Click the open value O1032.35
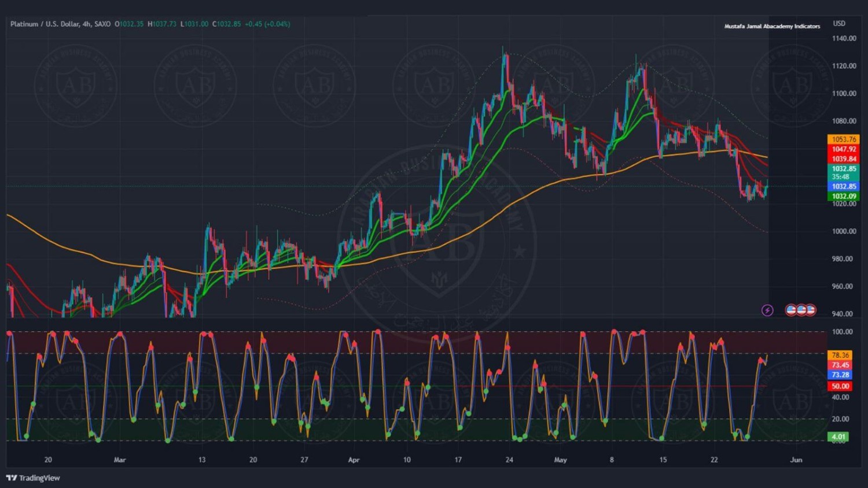The image size is (868, 488). [x=129, y=24]
